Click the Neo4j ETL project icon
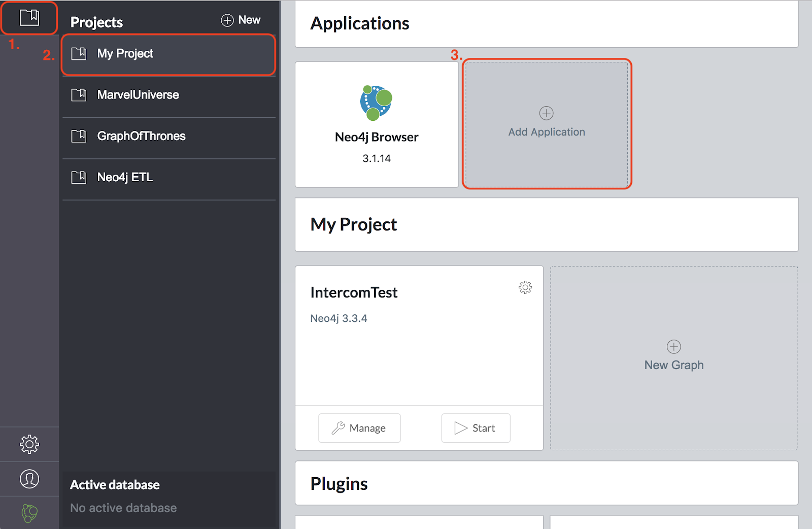Viewport: 812px width, 529px height. click(79, 177)
